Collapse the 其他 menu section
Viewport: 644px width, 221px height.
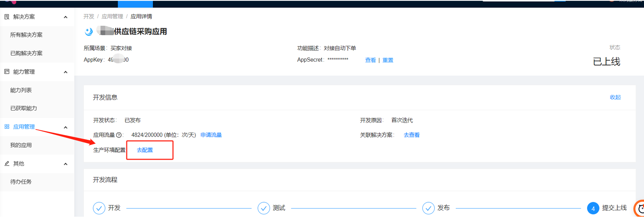(65, 164)
